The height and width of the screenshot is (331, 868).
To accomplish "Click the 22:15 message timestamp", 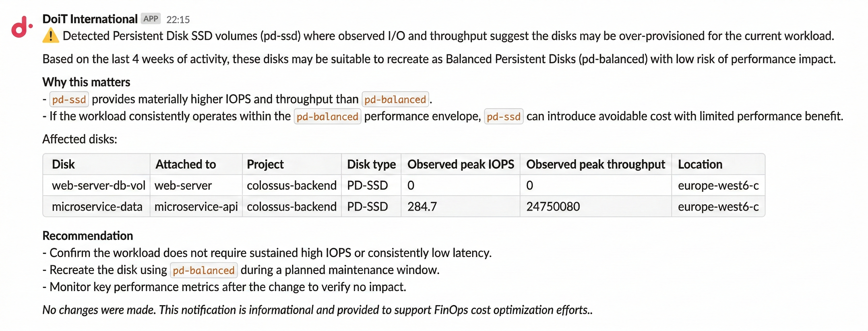I will click(x=178, y=20).
